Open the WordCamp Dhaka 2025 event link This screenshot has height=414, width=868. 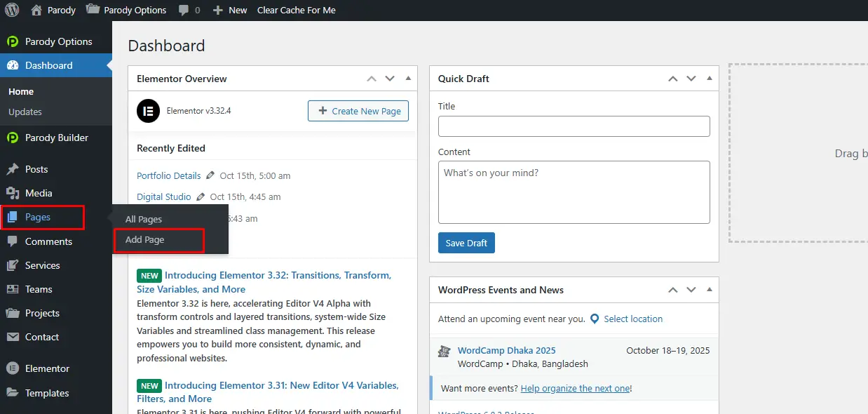(507, 350)
